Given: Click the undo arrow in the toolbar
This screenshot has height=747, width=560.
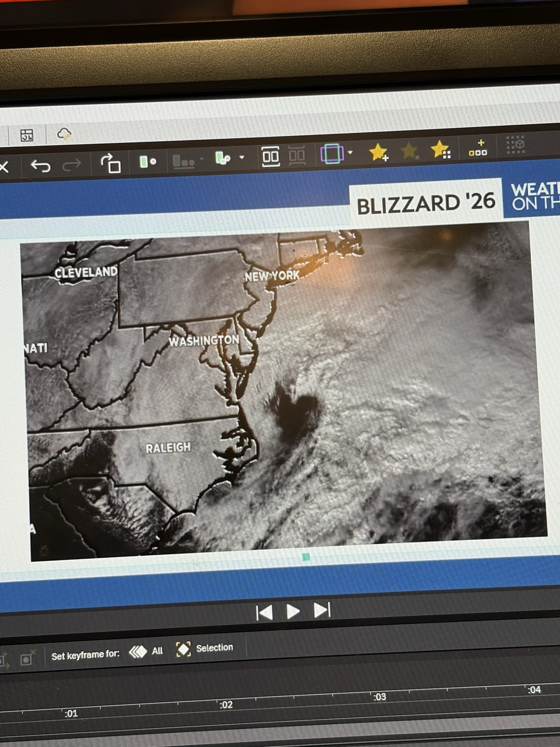Looking at the screenshot, I should click(40, 165).
